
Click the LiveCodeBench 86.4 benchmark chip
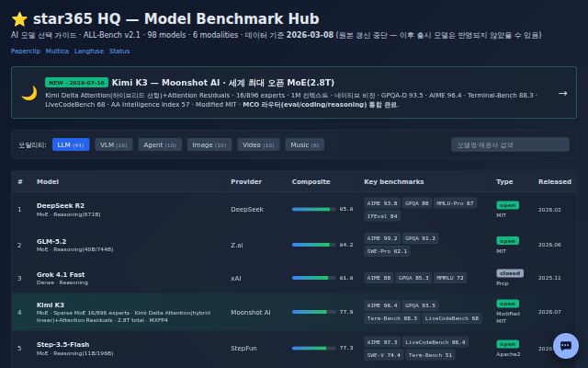pyautogui.click(x=435, y=342)
